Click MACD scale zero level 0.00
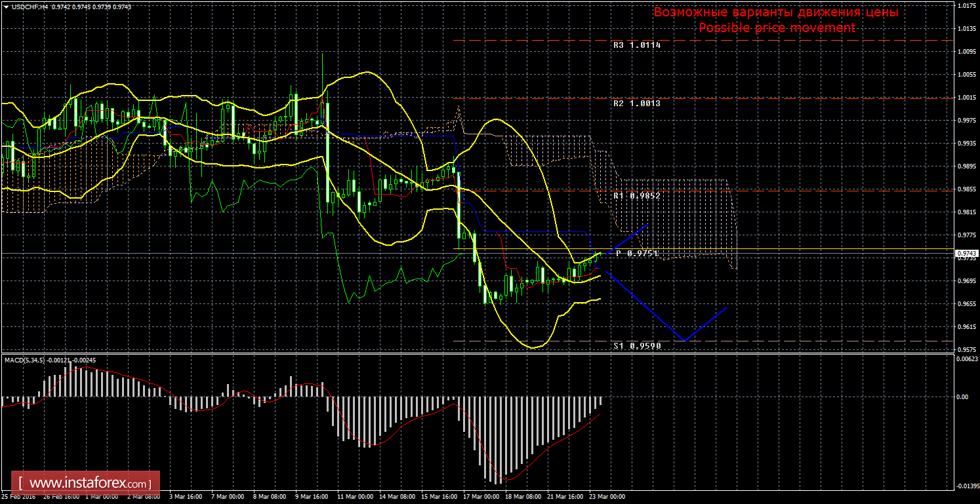 [963, 397]
